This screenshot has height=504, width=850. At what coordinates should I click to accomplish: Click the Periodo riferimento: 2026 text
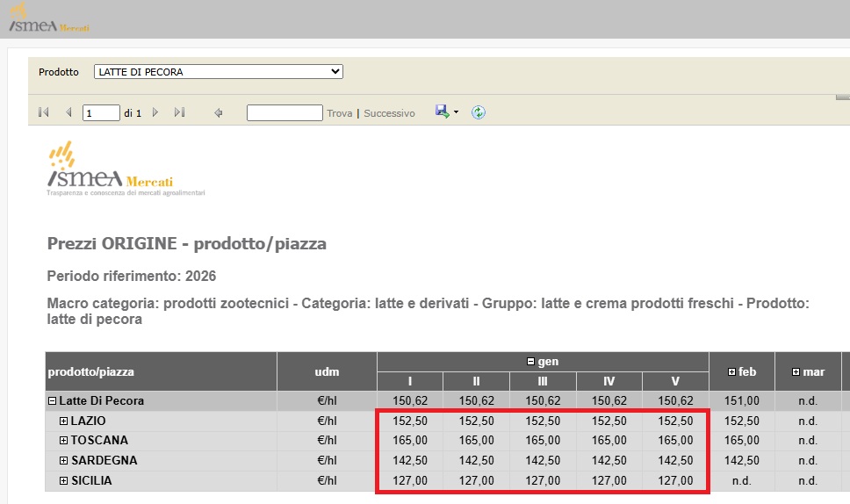tap(132, 277)
